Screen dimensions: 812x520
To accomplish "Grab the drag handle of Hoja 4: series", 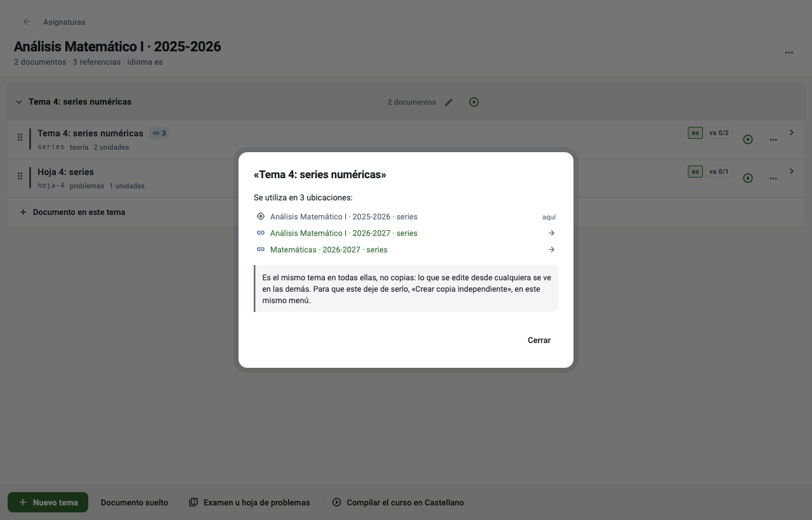I will coord(20,176).
